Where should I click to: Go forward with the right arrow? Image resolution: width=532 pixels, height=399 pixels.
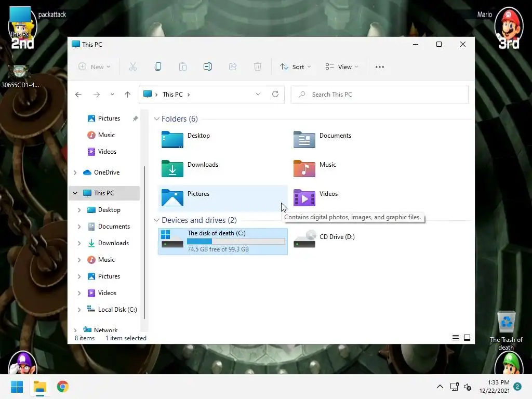(97, 95)
